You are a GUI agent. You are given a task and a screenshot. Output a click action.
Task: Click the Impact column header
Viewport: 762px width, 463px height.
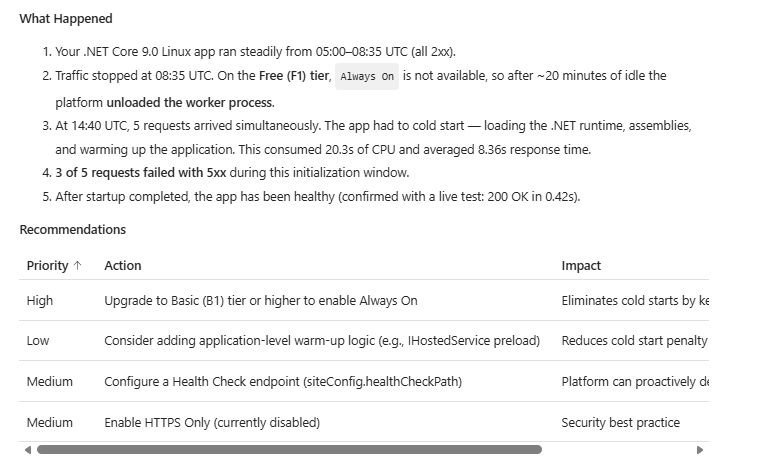(581, 266)
